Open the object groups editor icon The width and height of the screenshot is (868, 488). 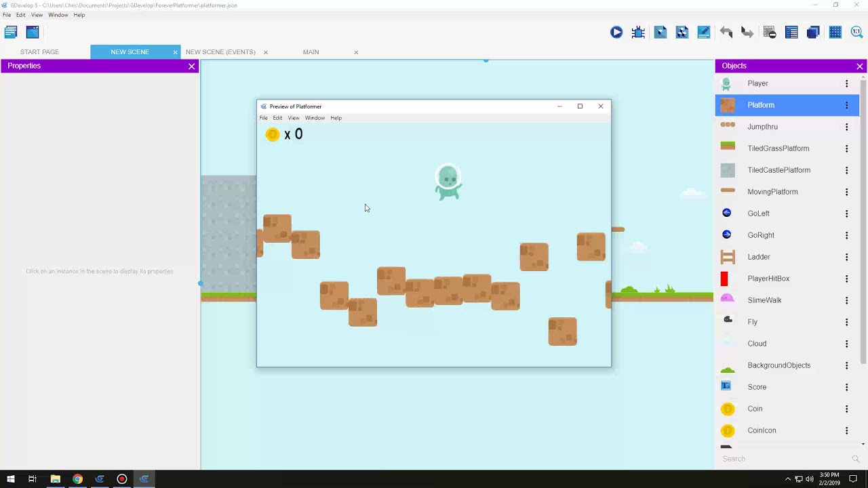[x=682, y=32]
